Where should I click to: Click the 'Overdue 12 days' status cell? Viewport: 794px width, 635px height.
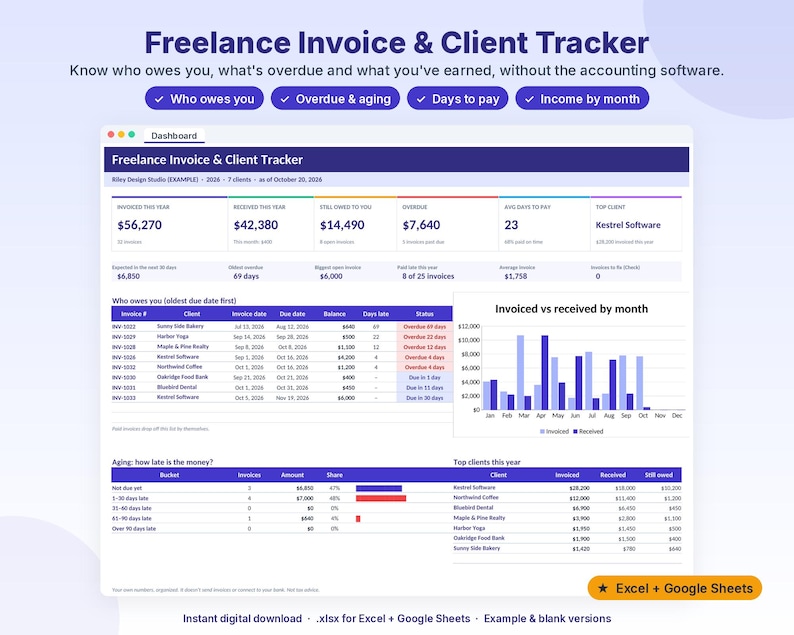(x=424, y=347)
